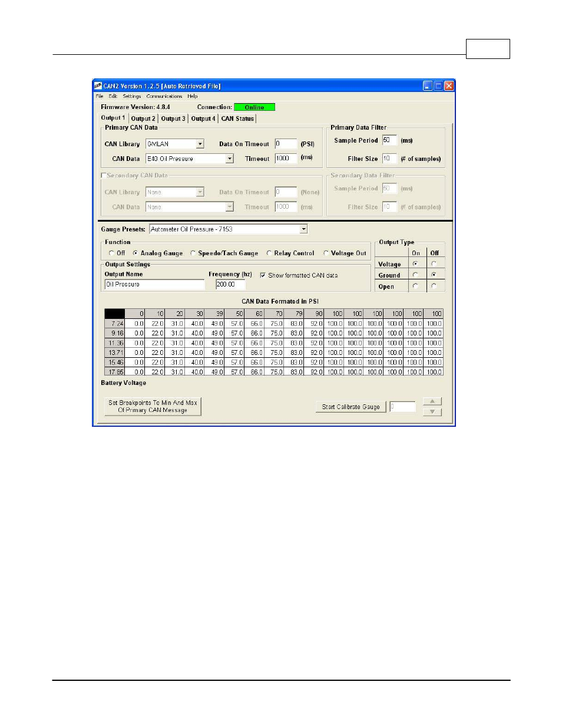Select the Speedo/Tach Gauge function option
The height and width of the screenshot is (728, 562).
[x=193, y=253]
